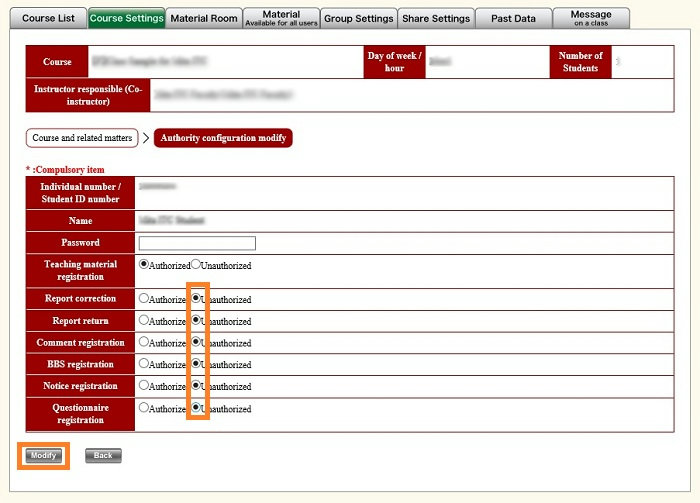Viewport: 700px width, 503px height.
Task: Select Unauthorized for BBS registration
Action: tap(196, 365)
